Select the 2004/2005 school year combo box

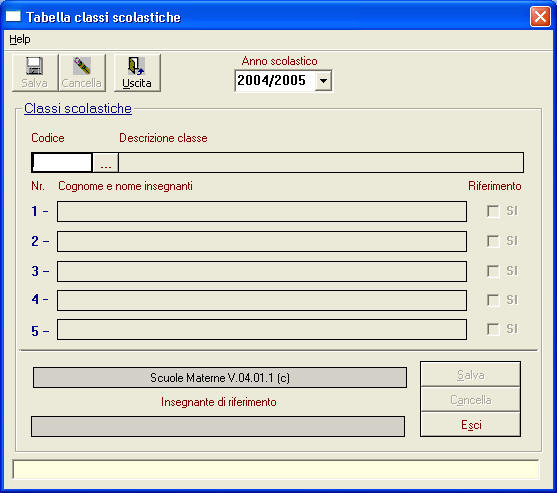pyautogui.click(x=283, y=81)
